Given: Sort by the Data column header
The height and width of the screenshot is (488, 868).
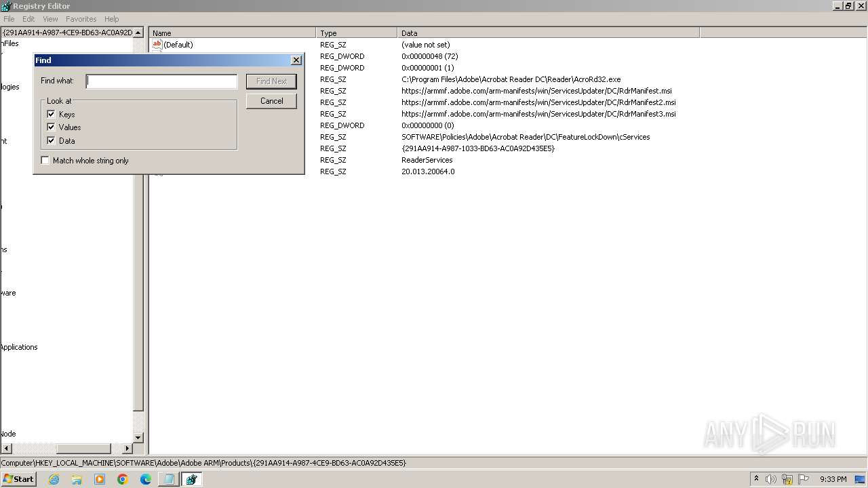Looking at the screenshot, I should tap(549, 33).
